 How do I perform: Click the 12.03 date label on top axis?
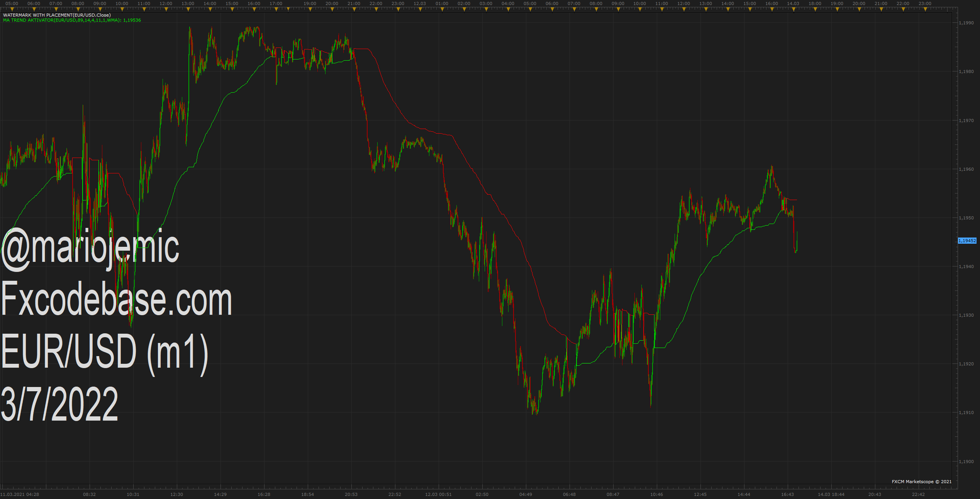point(420,3)
